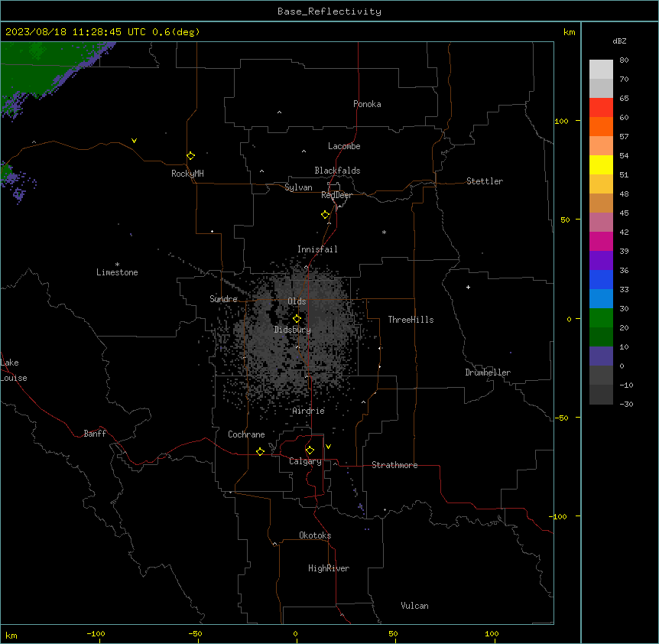Click the yellow radar marker between Olds and Didsbury
Screen dimensions: 659x644
297,318
